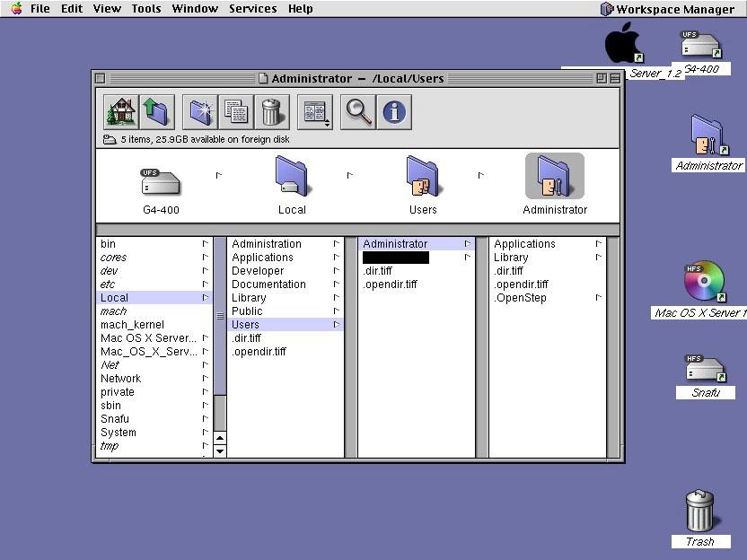Click the trash can toolbar icon

point(272,112)
